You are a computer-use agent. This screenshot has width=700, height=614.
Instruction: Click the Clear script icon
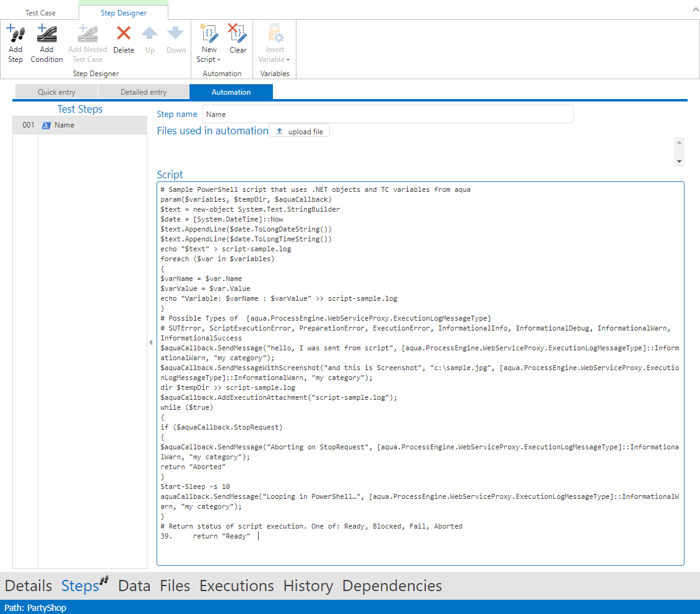point(238,33)
